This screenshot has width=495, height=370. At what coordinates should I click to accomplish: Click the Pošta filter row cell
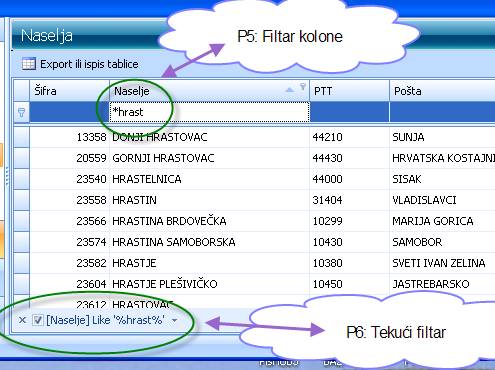442,112
